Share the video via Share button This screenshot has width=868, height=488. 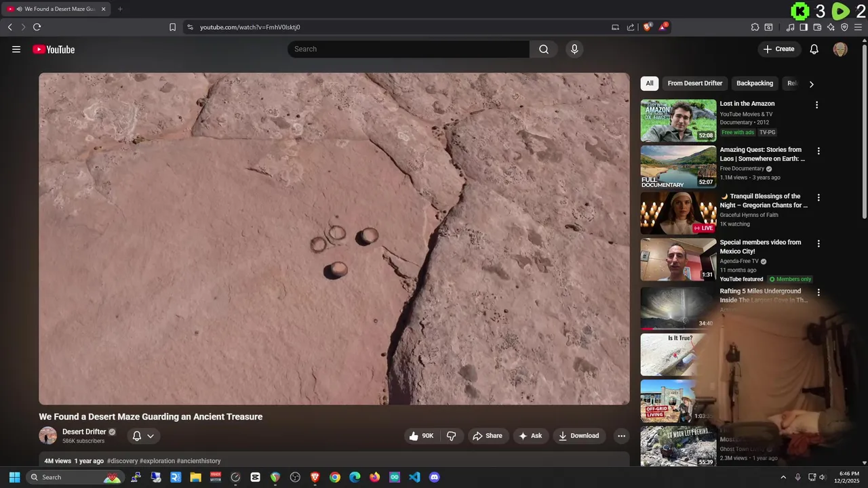[488, 436]
